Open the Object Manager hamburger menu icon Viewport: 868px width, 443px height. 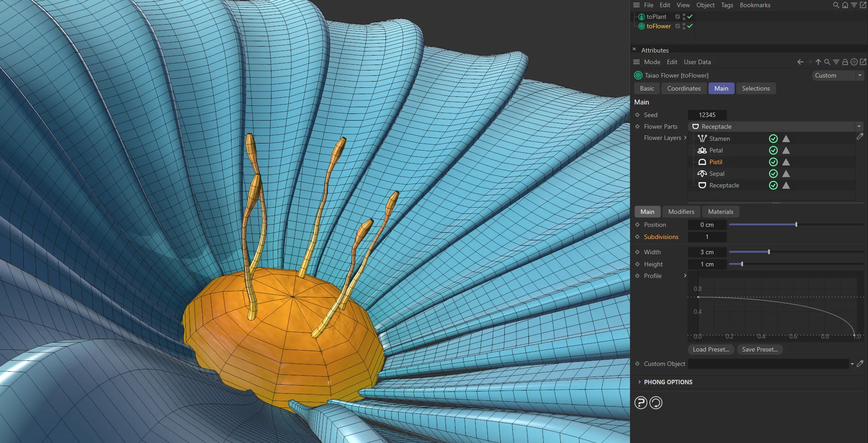pos(636,5)
